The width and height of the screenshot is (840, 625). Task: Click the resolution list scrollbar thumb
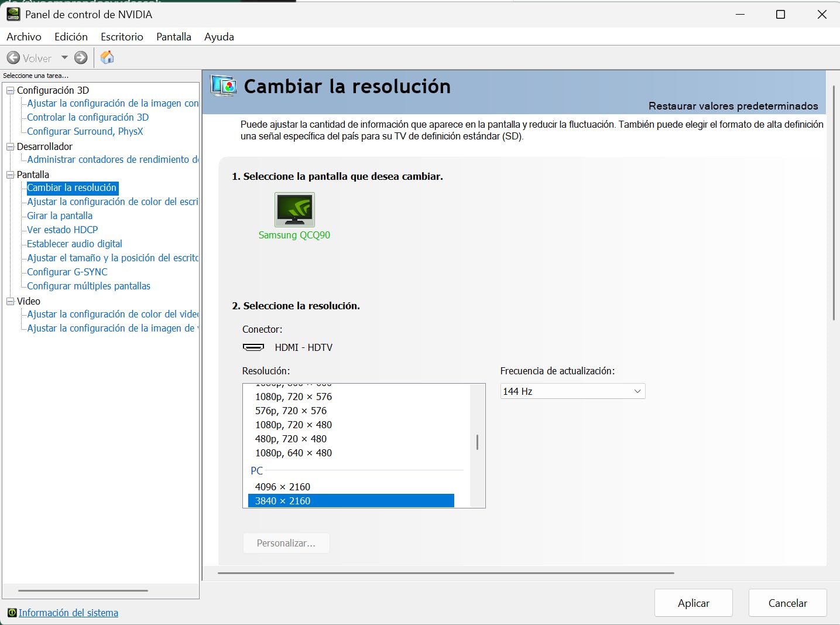point(478,442)
